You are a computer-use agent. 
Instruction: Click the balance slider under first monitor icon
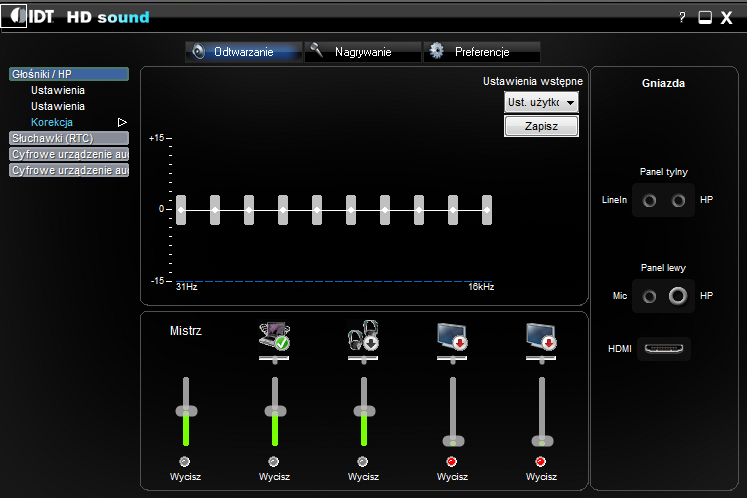pos(452,359)
